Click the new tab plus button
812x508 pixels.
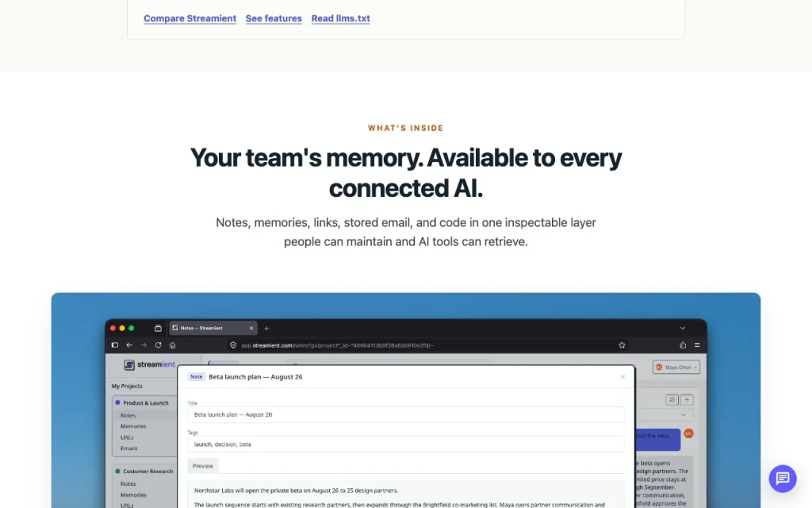coord(266,328)
